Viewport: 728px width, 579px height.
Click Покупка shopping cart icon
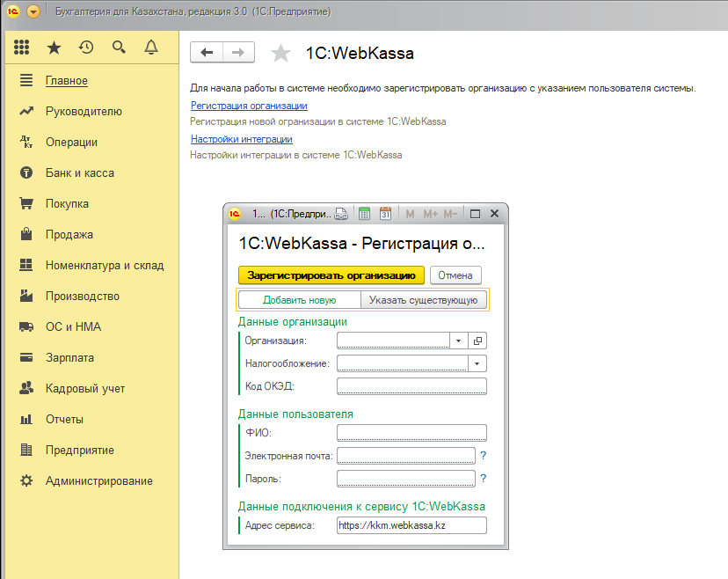[x=26, y=203]
